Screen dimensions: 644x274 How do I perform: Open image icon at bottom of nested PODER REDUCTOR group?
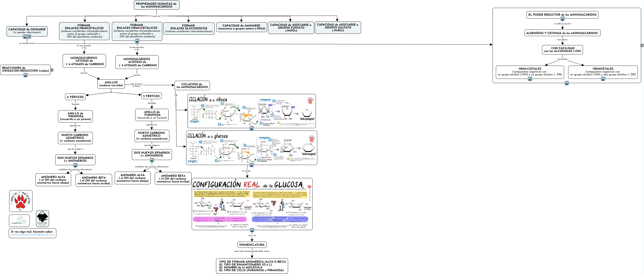567,83
